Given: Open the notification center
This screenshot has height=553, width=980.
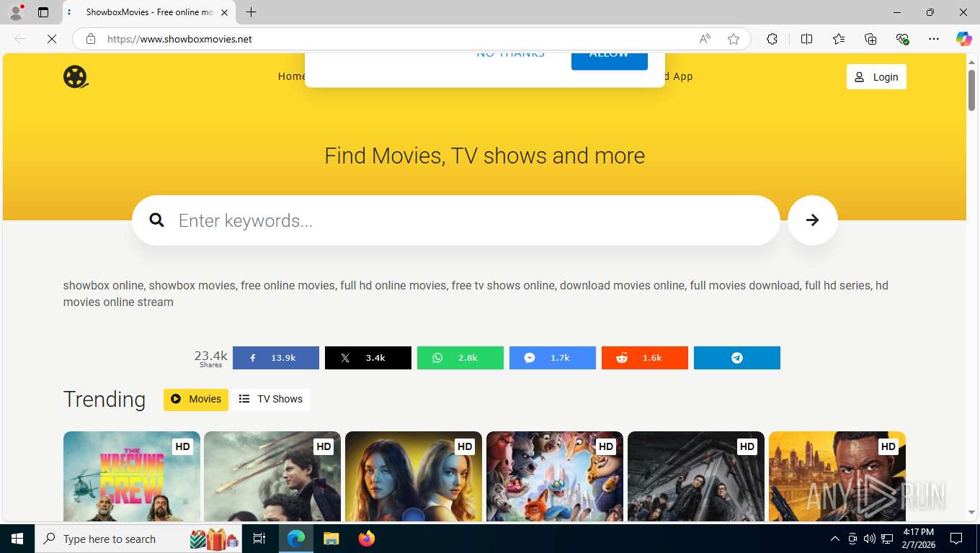Looking at the screenshot, I should coord(956,539).
